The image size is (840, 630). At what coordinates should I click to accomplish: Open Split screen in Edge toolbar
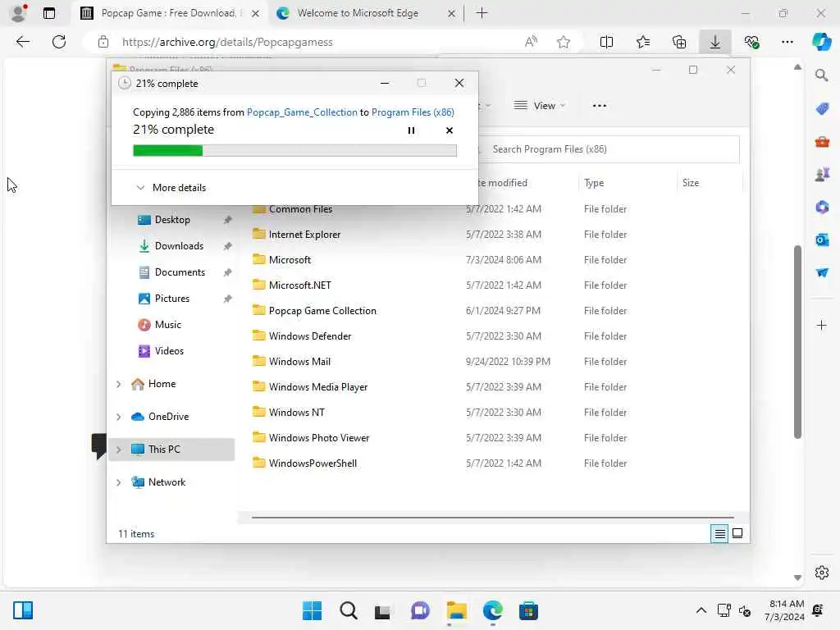coord(606,42)
